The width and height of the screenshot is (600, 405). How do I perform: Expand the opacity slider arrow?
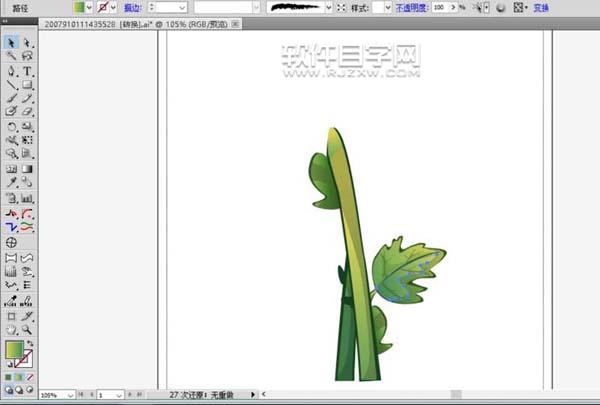pos(453,7)
